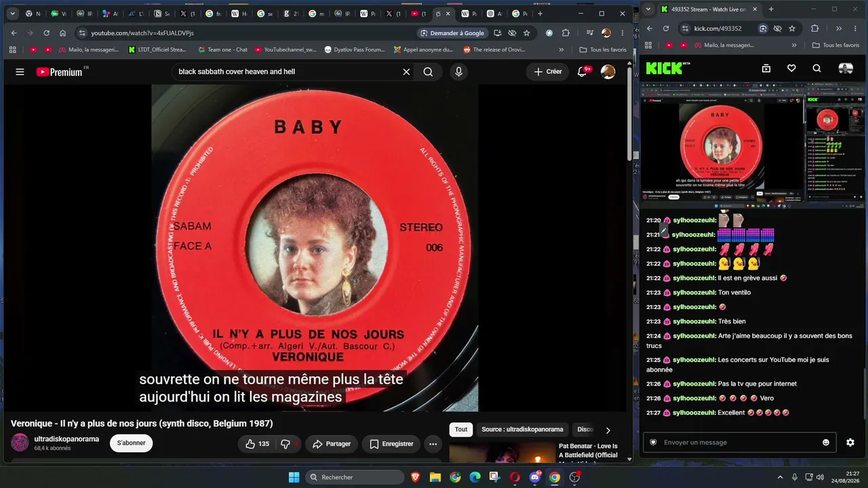This screenshot has width=868, height=488.
Task: Like the video with 135 likes
Action: click(256, 444)
